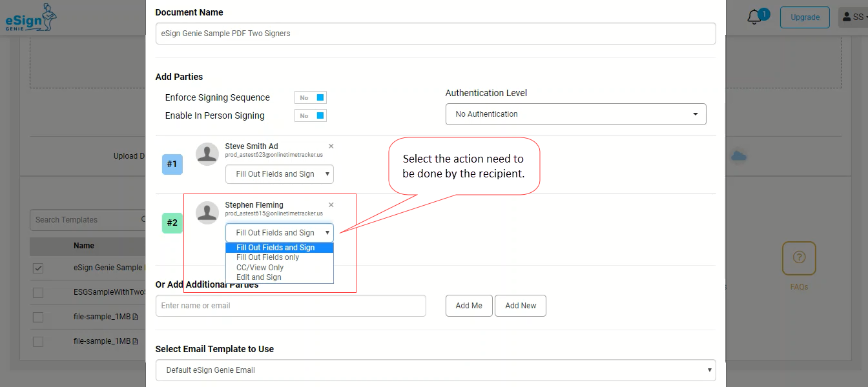Screen dimensions: 868x387
Task: Open the Authentication Level dropdown
Action: pyautogui.click(x=576, y=114)
